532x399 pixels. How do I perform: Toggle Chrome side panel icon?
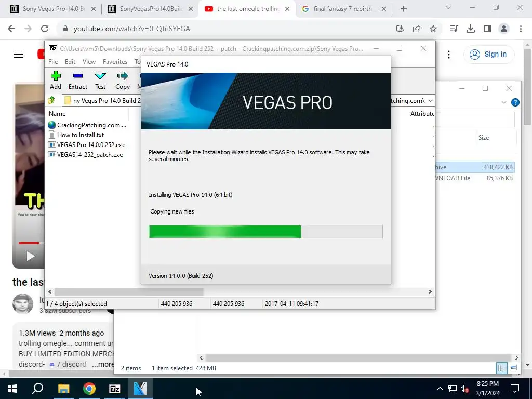[487, 29]
